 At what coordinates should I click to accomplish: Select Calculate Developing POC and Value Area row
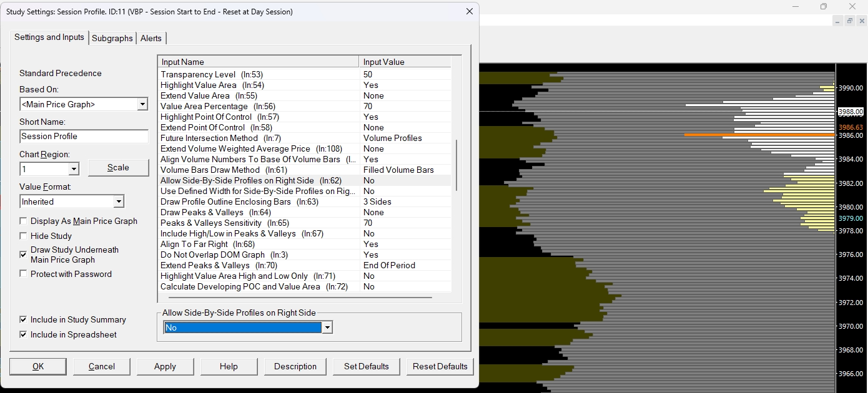click(305, 286)
